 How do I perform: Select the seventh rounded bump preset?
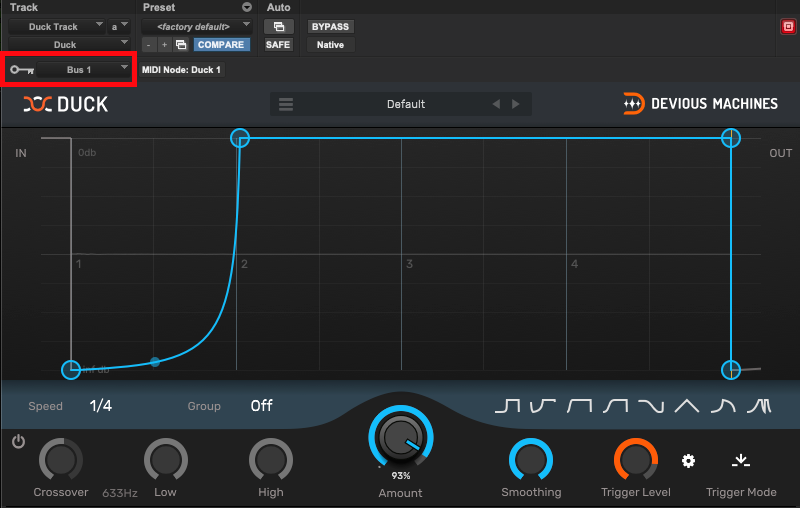click(723, 406)
